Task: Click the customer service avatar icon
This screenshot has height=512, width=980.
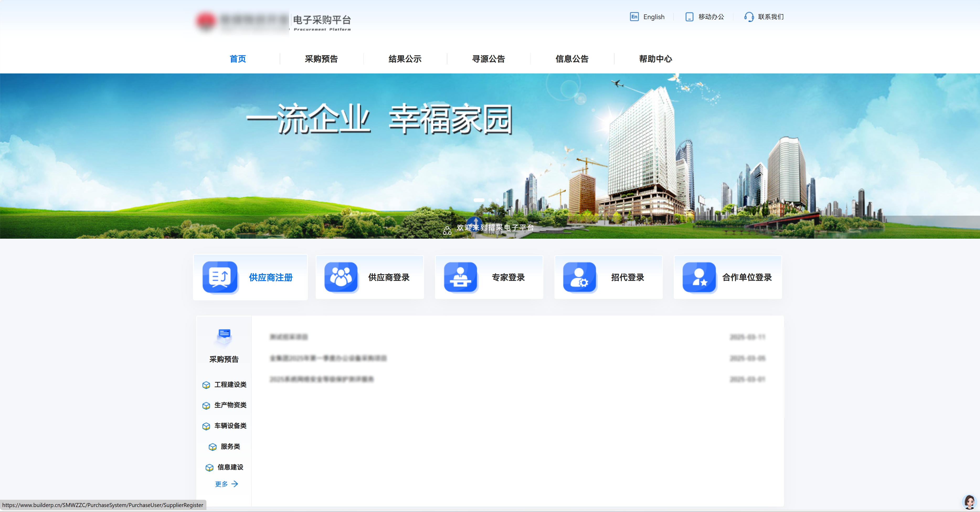Action: click(969, 502)
